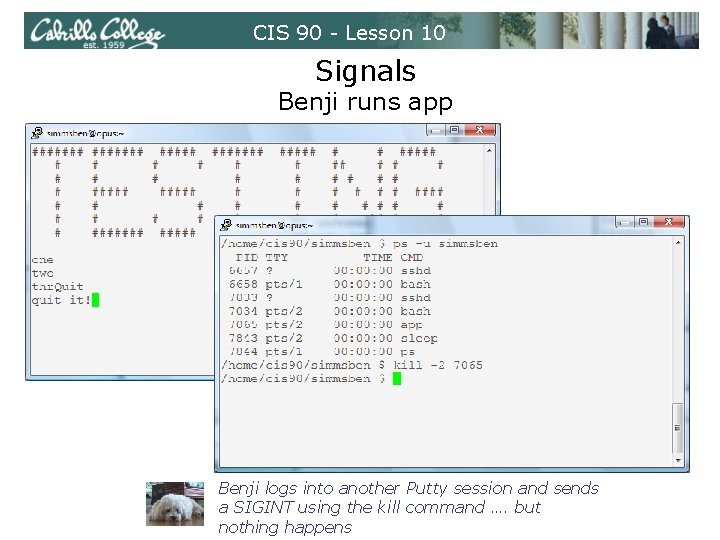Close the back terminal window running app
The width and height of the screenshot is (720, 540).
(x=480, y=130)
